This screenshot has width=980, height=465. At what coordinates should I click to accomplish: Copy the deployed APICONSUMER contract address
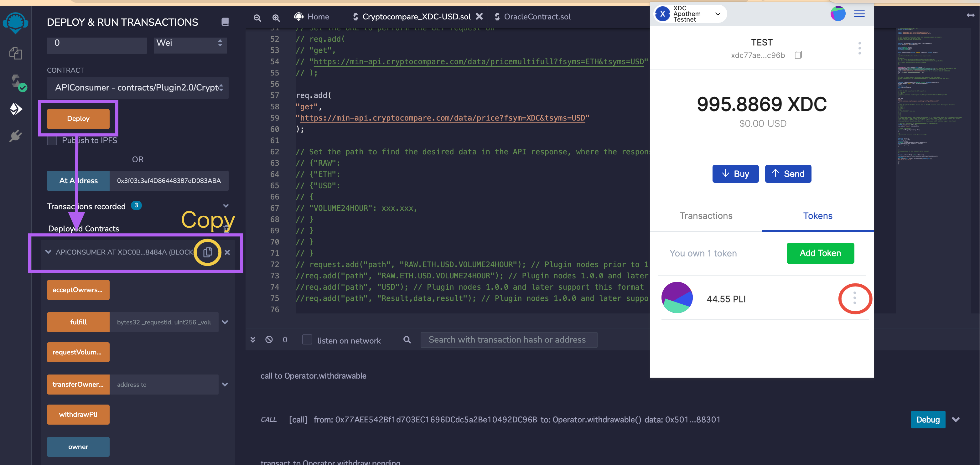point(208,252)
